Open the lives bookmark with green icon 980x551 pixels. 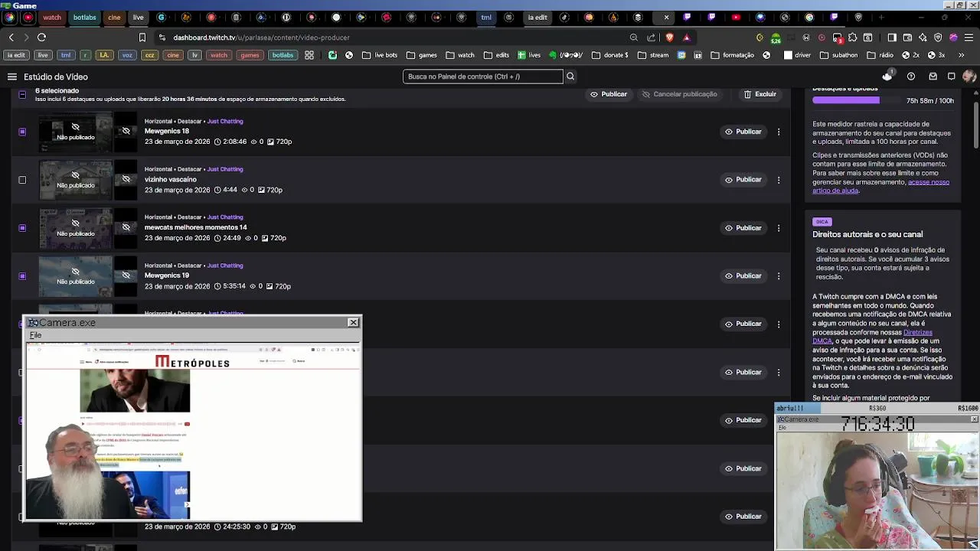(x=529, y=55)
